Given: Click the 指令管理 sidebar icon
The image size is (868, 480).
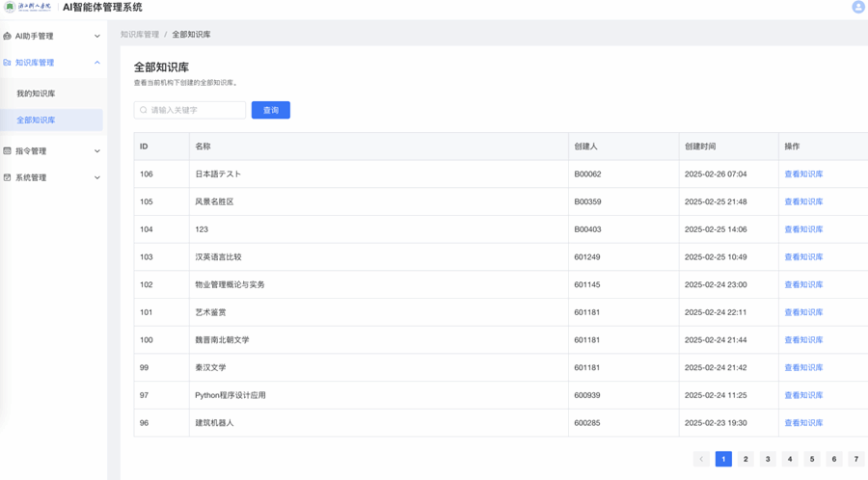Looking at the screenshot, I should pyautogui.click(x=8, y=151).
